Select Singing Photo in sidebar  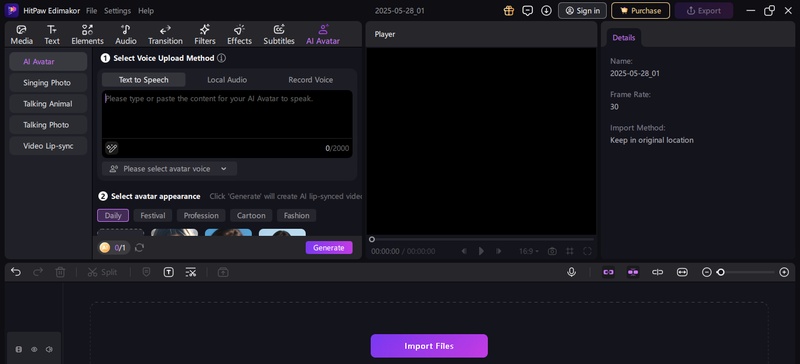(x=47, y=83)
